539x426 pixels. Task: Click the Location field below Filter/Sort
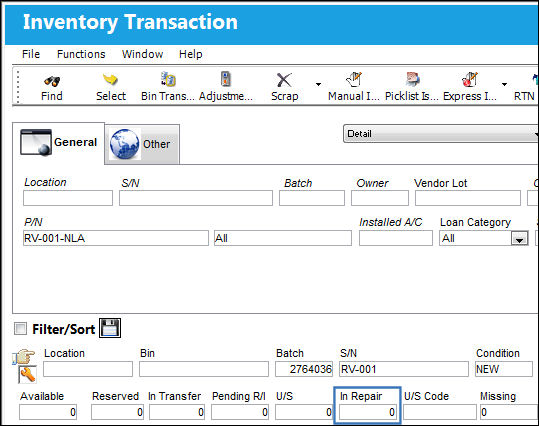(88, 369)
